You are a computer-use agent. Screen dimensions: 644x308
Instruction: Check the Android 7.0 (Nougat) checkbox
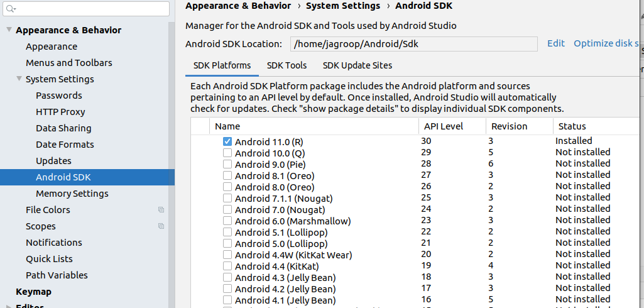click(x=227, y=209)
